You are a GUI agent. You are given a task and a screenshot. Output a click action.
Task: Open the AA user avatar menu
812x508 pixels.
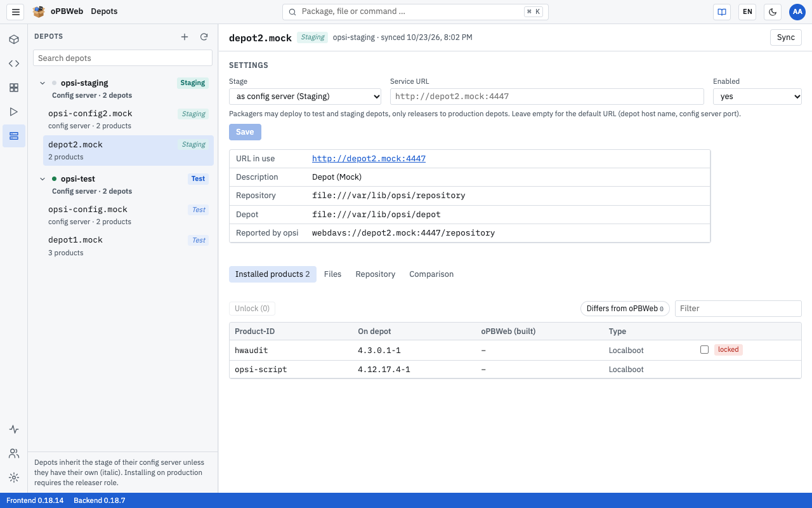(x=797, y=11)
